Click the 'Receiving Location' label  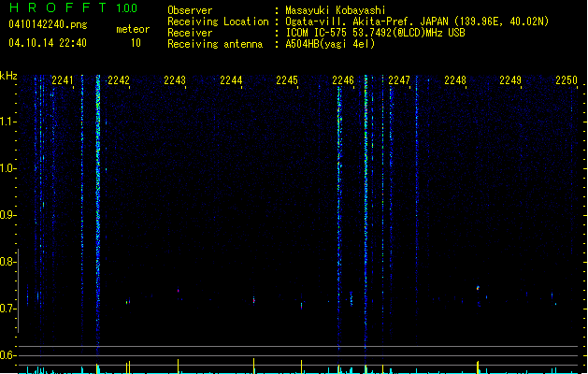(218, 22)
